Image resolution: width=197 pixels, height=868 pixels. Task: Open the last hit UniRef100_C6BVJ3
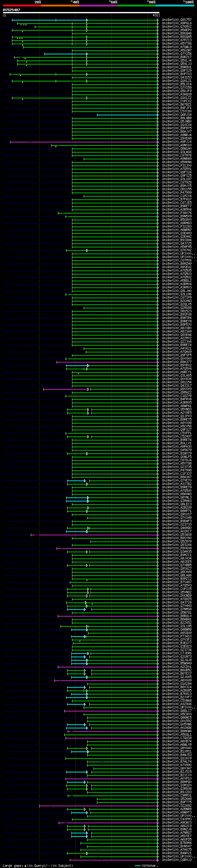pyautogui.click(x=176, y=860)
